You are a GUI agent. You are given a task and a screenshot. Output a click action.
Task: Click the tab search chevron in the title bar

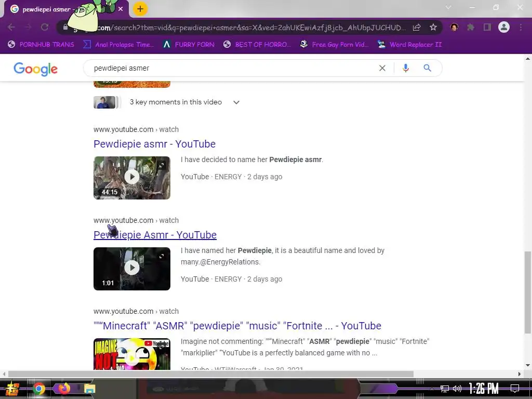pyautogui.click(x=448, y=7)
